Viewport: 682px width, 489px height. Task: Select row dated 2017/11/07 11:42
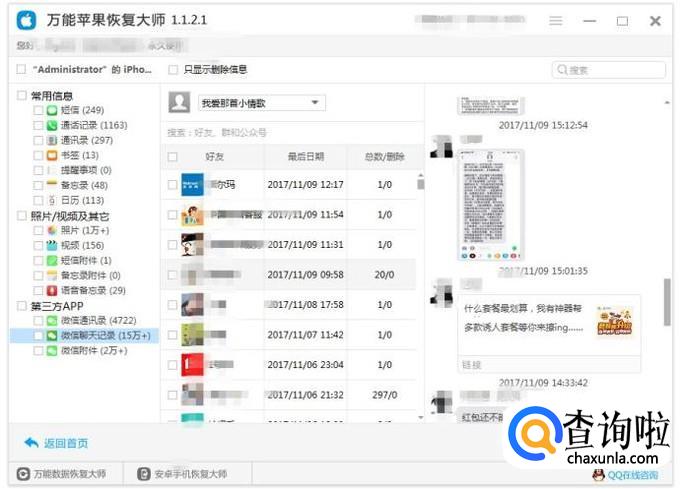289,335
